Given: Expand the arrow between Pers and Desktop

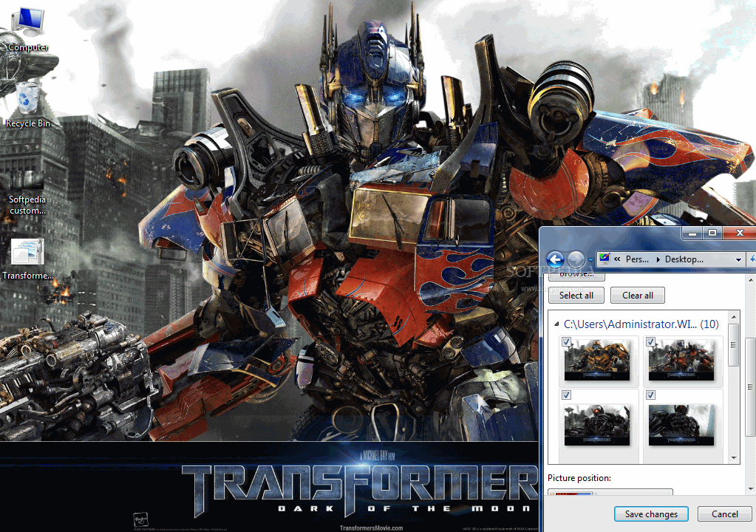Looking at the screenshot, I should (x=658, y=259).
